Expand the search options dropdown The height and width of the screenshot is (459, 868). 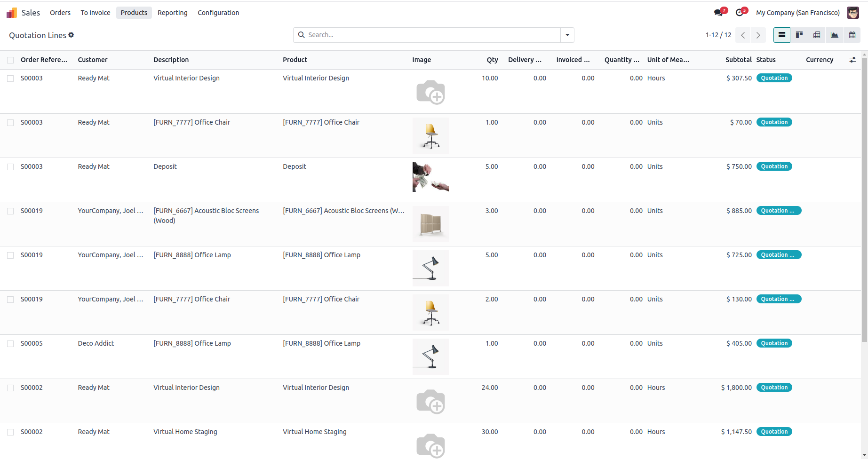pyautogui.click(x=567, y=35)
